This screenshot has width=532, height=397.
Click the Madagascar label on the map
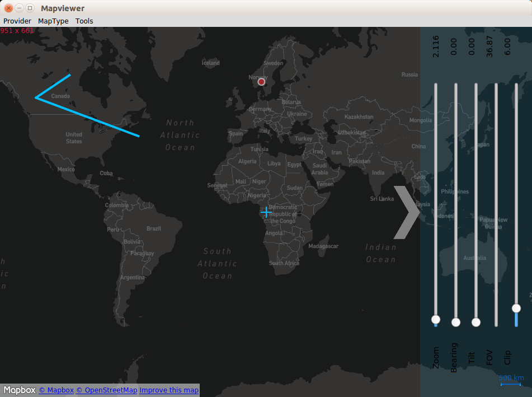point(323,246)
